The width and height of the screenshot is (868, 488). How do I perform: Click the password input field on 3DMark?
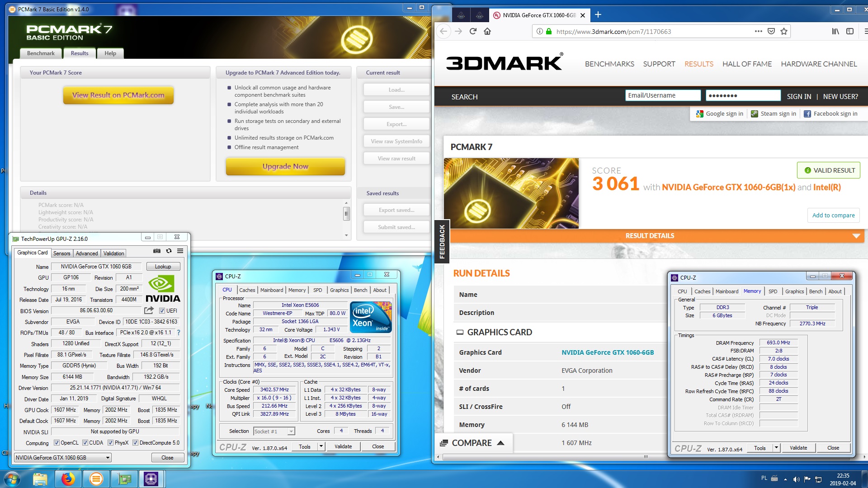[743, 95]
